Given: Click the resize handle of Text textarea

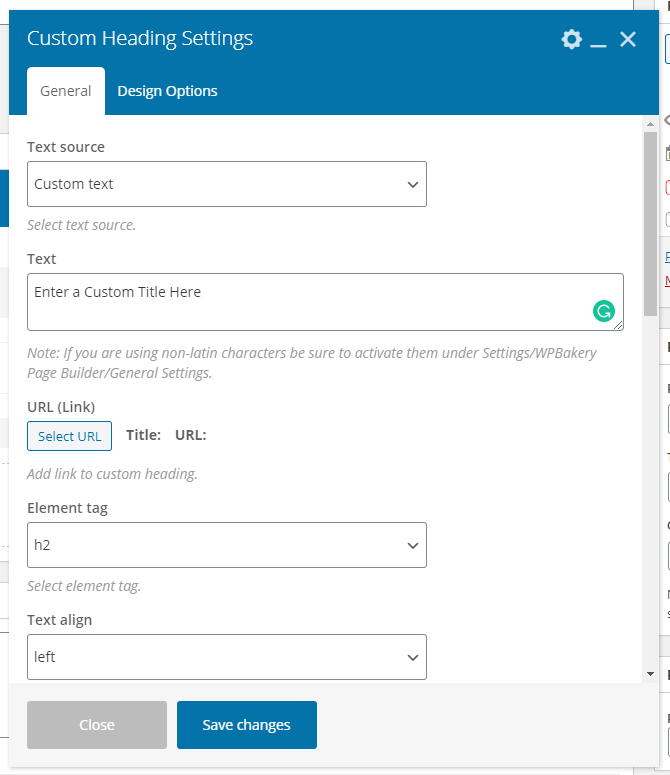Looking at the screenshot, I should point(618,325).
